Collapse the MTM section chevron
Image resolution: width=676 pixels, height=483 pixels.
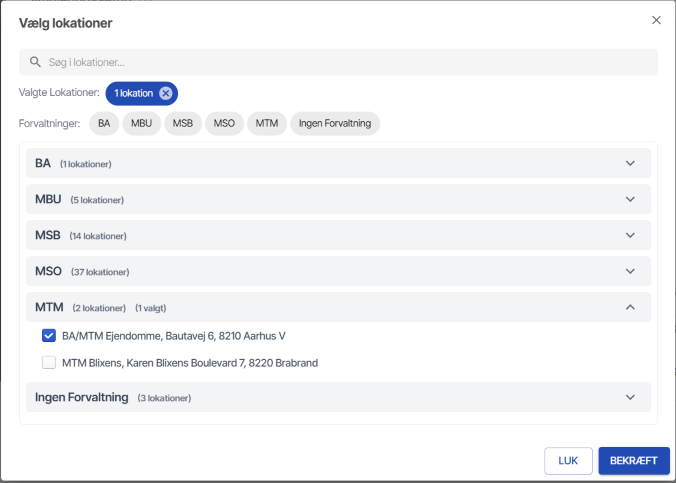630,307
